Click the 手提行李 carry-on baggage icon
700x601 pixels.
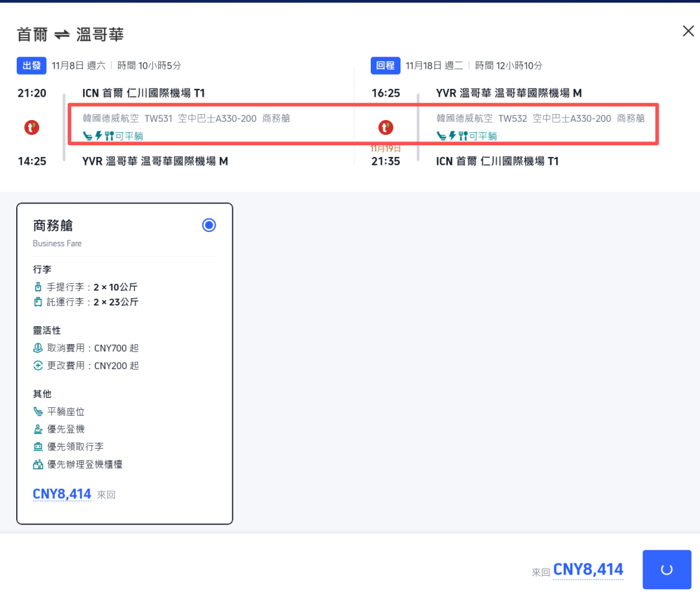click(38, 287)
